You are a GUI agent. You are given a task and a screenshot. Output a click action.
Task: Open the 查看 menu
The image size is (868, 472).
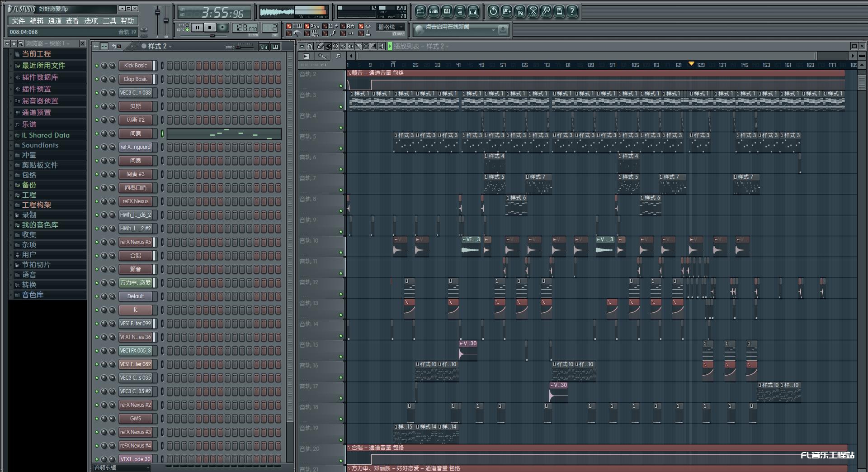click(x=73, y=21)
